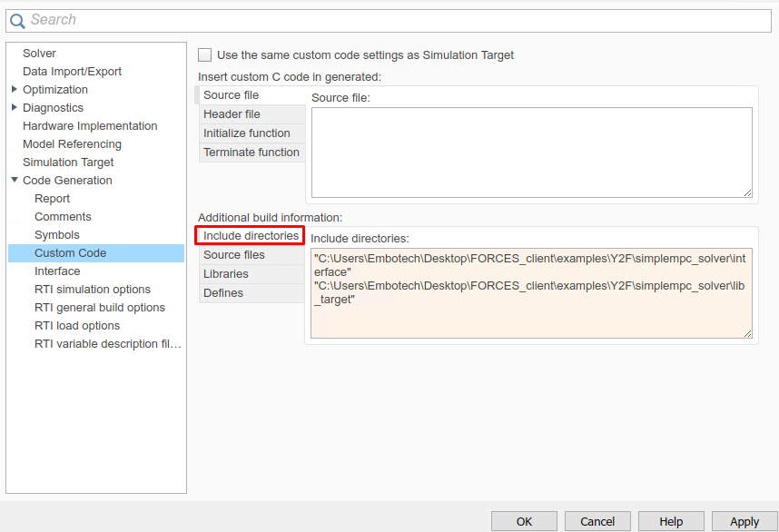Select the Terminate function tab
Screen dimensions: 779x532
[x=251, y=153]
